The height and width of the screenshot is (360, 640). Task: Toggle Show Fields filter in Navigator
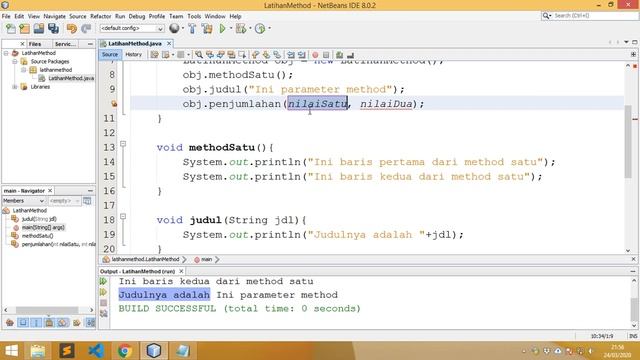[23, 323]
